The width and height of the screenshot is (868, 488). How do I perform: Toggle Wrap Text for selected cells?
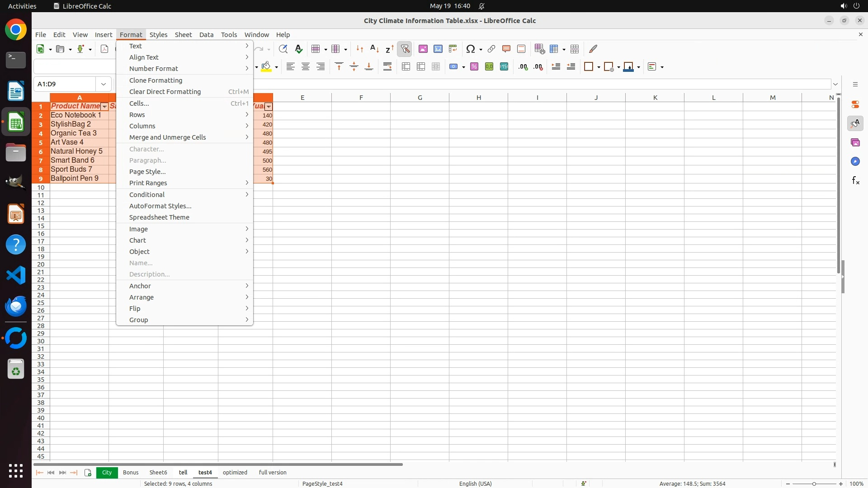(x=387, y=67)
